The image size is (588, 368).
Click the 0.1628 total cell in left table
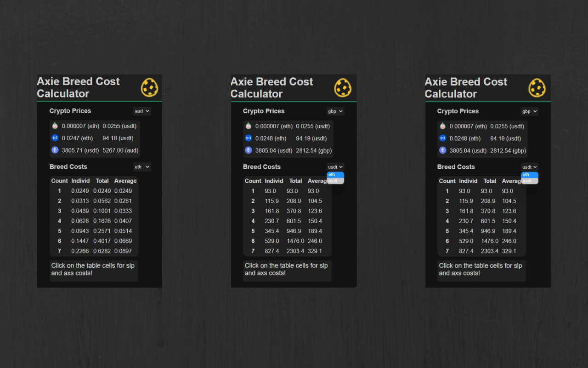pyautogui.click(x=102, y=221)
